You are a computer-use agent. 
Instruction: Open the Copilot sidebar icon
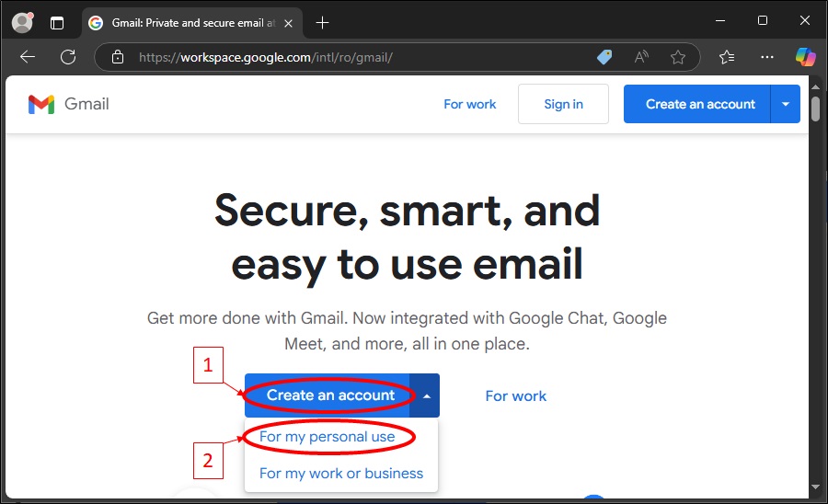[x=806, y=57]
